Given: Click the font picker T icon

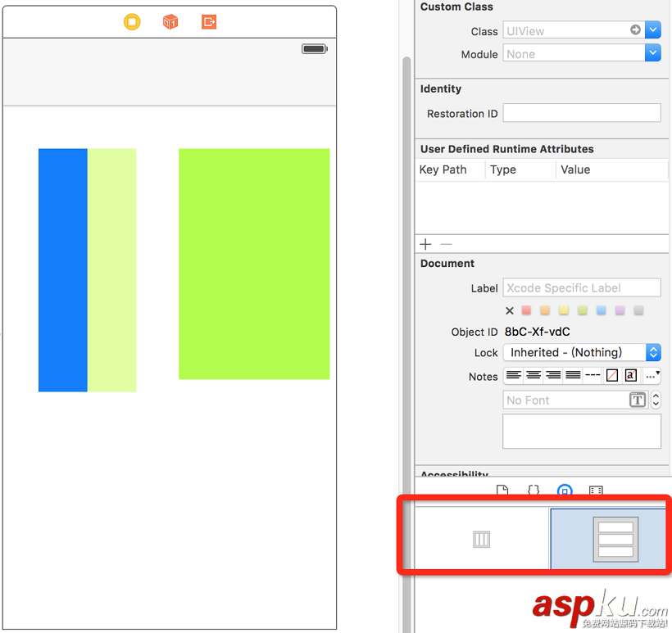Looking at the screenshot, I should (x=638, y=400).
